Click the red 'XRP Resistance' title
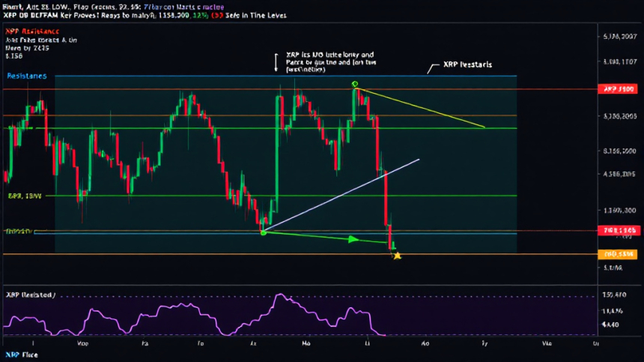 (32, 31)
